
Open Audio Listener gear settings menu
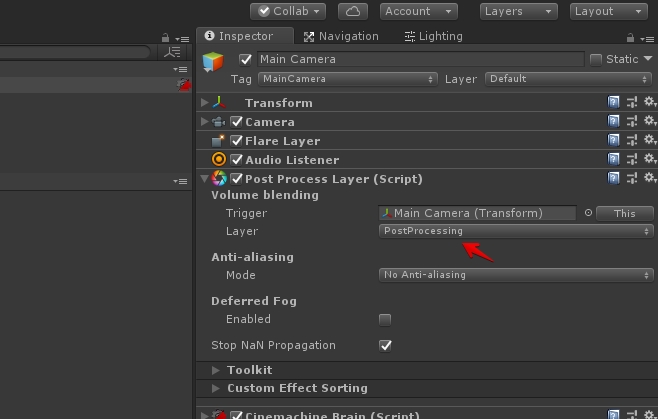[650, 160]
